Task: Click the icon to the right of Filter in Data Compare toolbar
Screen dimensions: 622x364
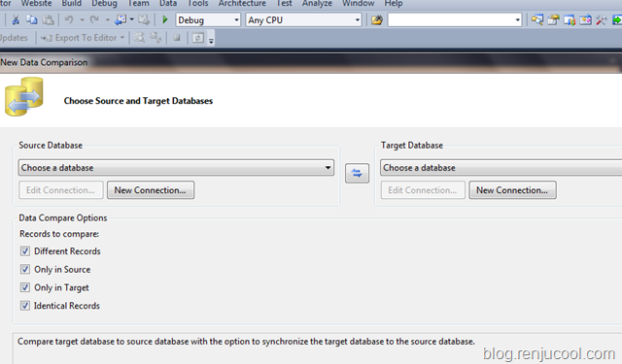Action: 155,38
